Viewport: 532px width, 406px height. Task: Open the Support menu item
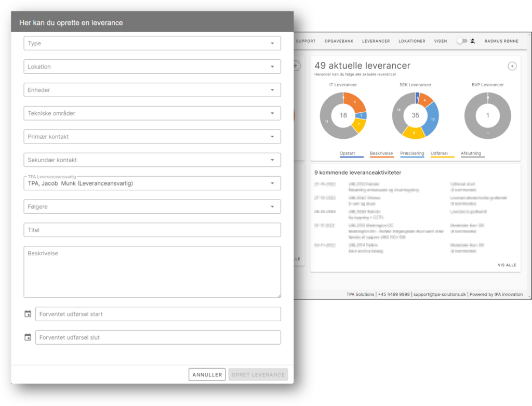pos(305,41)
